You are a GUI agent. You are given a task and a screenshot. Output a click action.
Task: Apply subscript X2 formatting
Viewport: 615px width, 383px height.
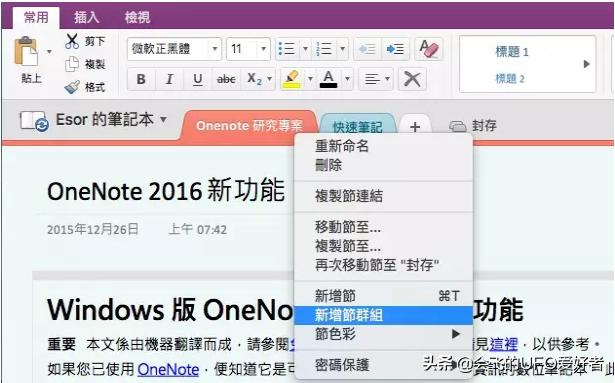[x=254, y=79]
